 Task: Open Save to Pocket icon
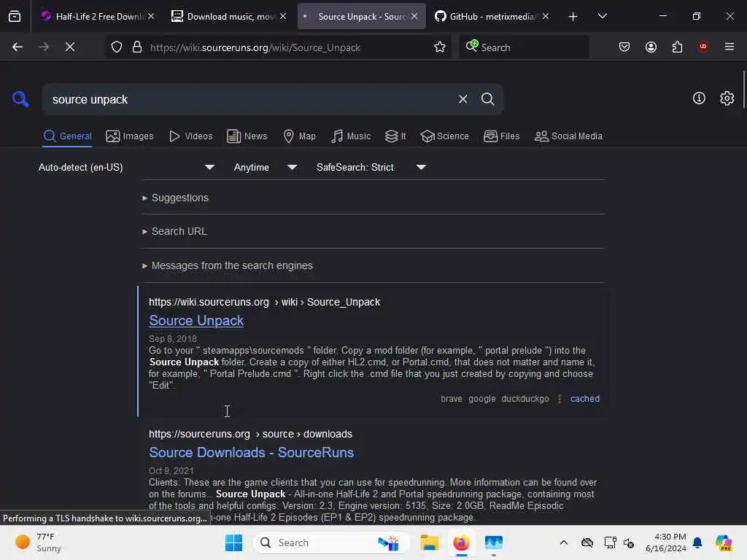click(624, 47)
